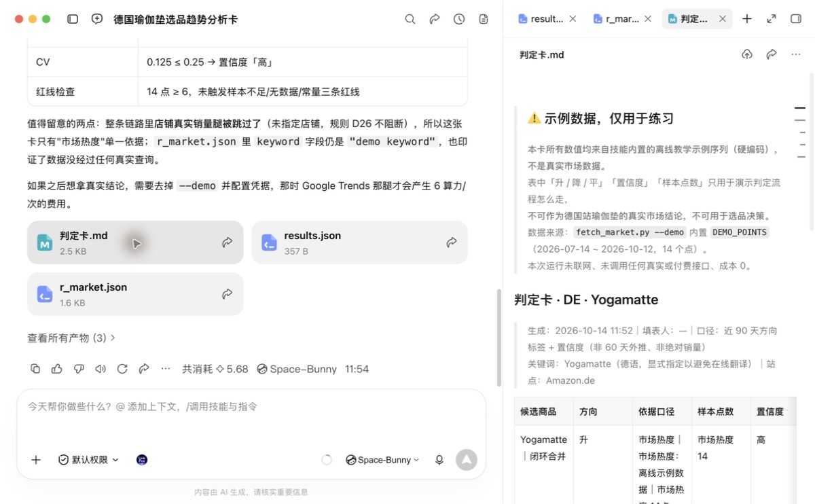Image resolution: width=815 pixels, height=504 pixels.
Task: Click the heading 示例数据，仅用于练习
Action: (609, 118)
